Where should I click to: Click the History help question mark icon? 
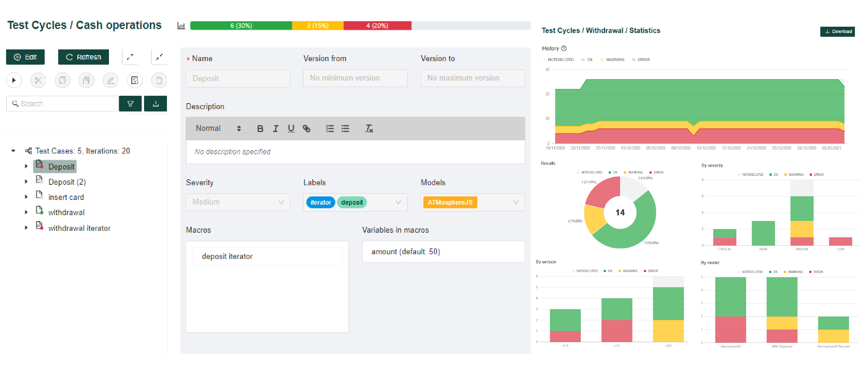pos(564,48)
